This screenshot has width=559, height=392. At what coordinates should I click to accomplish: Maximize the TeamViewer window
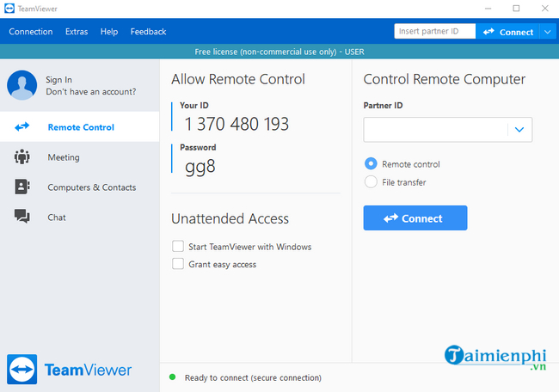click(516, 9)
